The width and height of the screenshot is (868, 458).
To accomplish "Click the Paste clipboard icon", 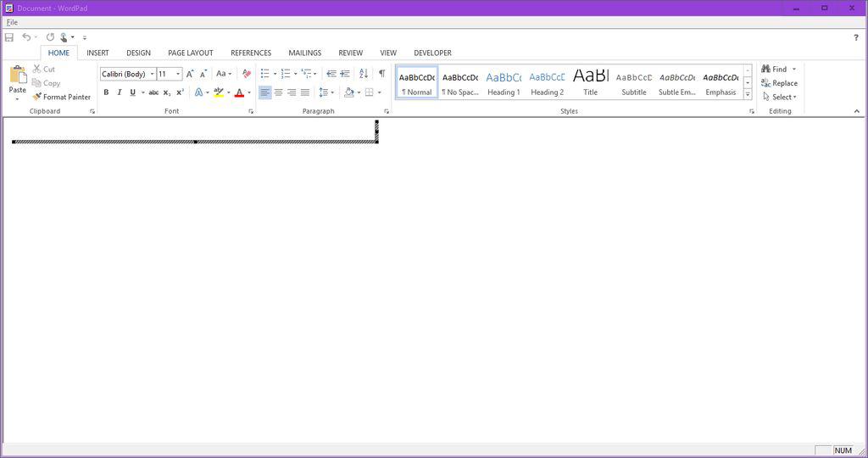I will click(x=18, y=75).
